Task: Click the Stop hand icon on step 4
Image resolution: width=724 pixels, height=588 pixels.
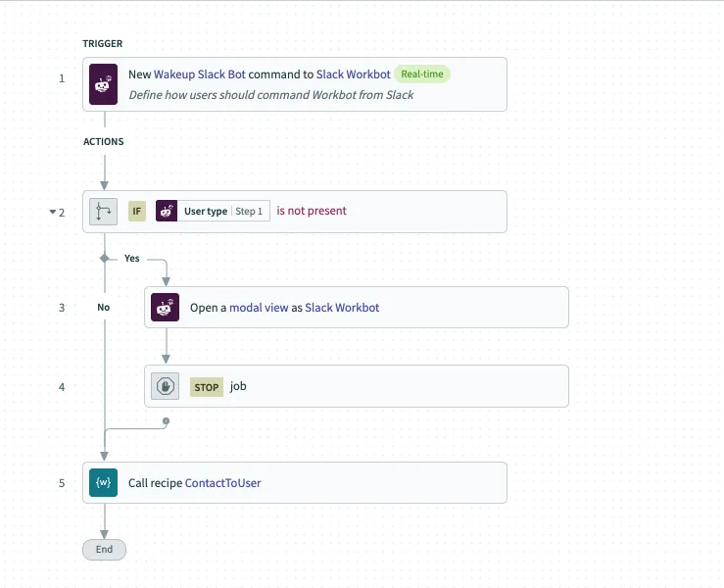Action: [166, 386]
